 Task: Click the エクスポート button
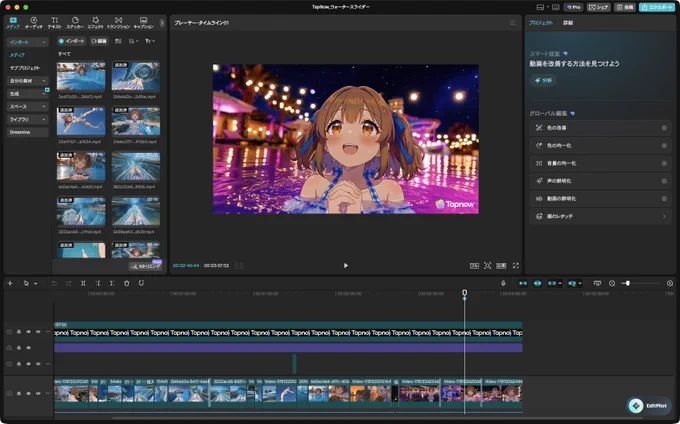pyautogui.click(x=657, y=7)
